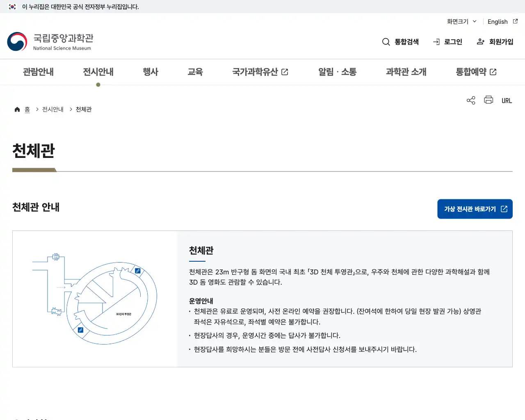Open the 교육 navigation item

[x=195, y=72]
